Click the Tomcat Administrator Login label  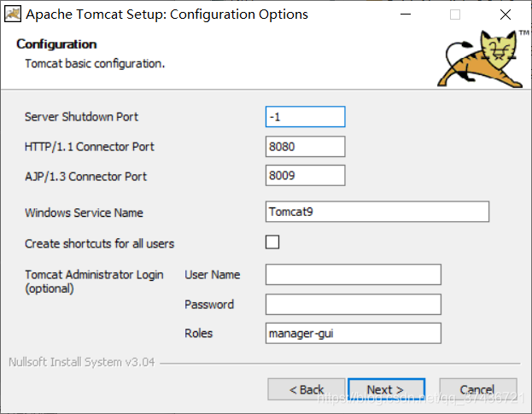click(94, 282)
